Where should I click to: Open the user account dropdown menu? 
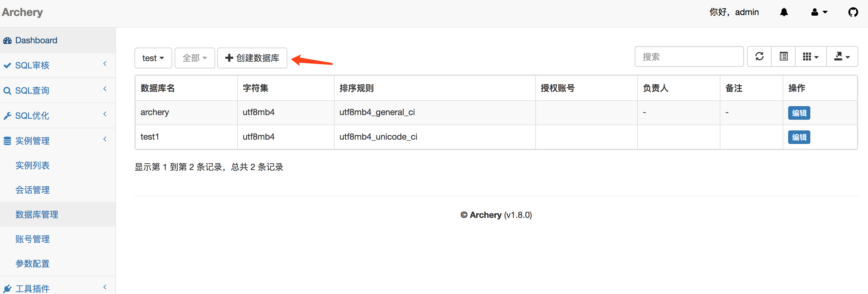(820, 12)
